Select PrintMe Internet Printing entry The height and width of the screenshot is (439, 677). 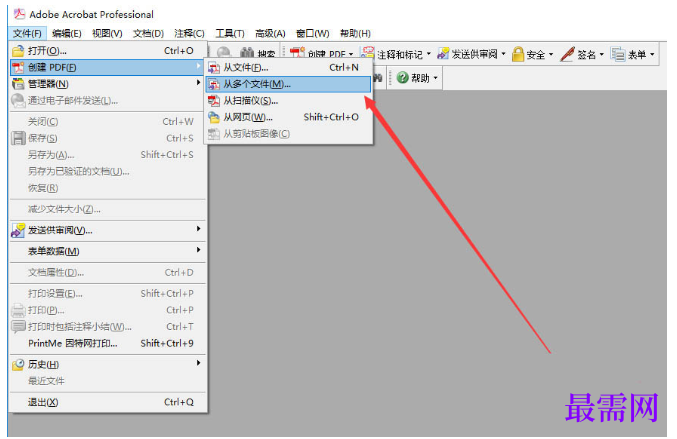108,344
